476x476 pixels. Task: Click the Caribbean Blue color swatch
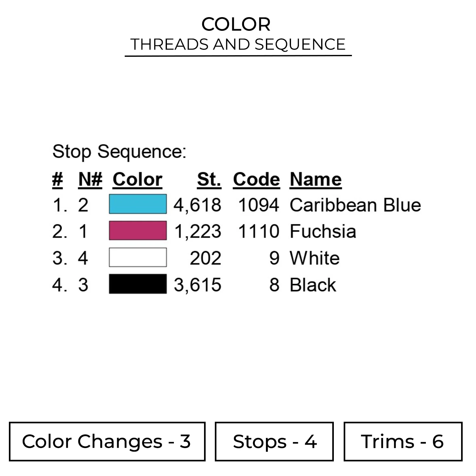pos(138,204)
